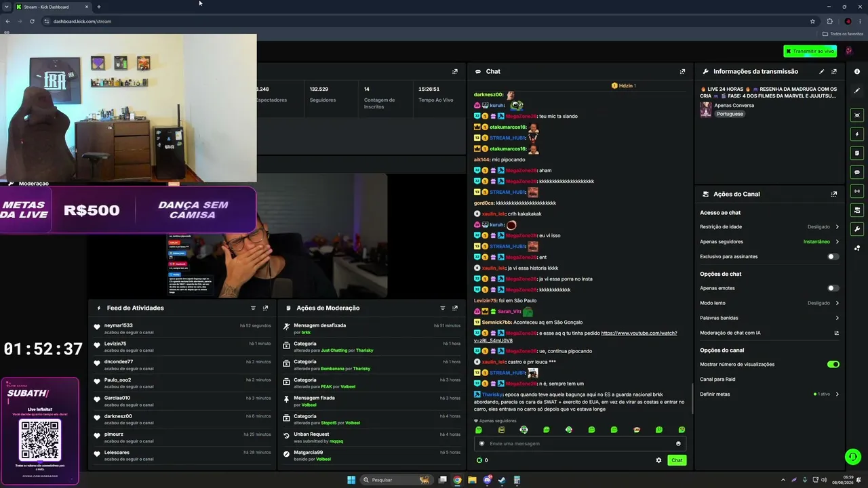Image resolution: width=868 pixels, height=488 pixels.
Task: Open the browser extensions puzzle icon
Action: [x=829, y=21]
